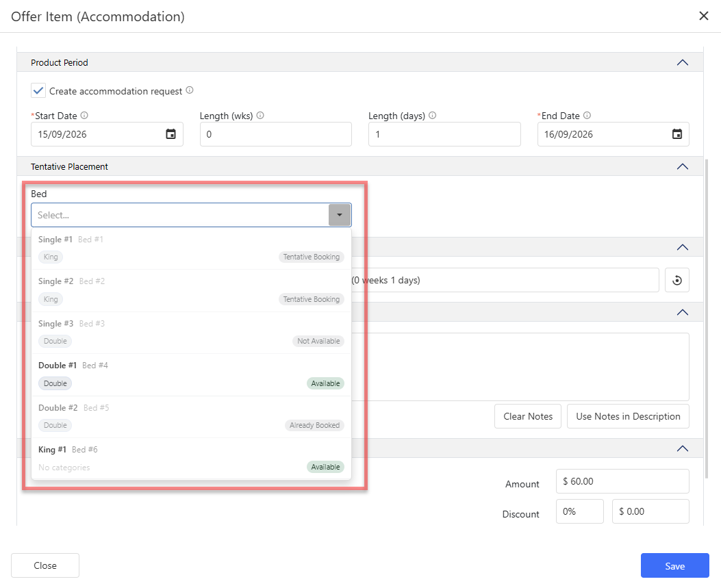Image resolution: width=721 pixels, height=588 pixels.
Task: Close the Offer Item dialog with X
Action: [x=703, y=16]
